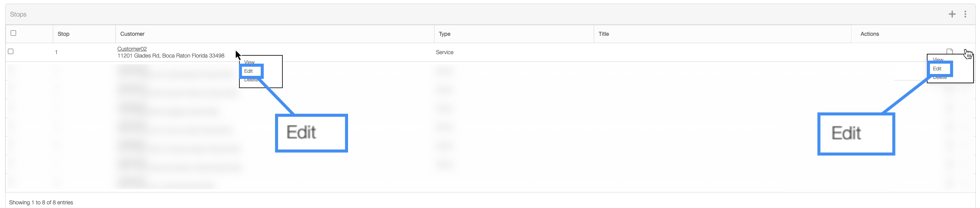Screen dimensions: 980x208
Task: Click the plus icon to add a stop
Action: (x=952, y=14)
